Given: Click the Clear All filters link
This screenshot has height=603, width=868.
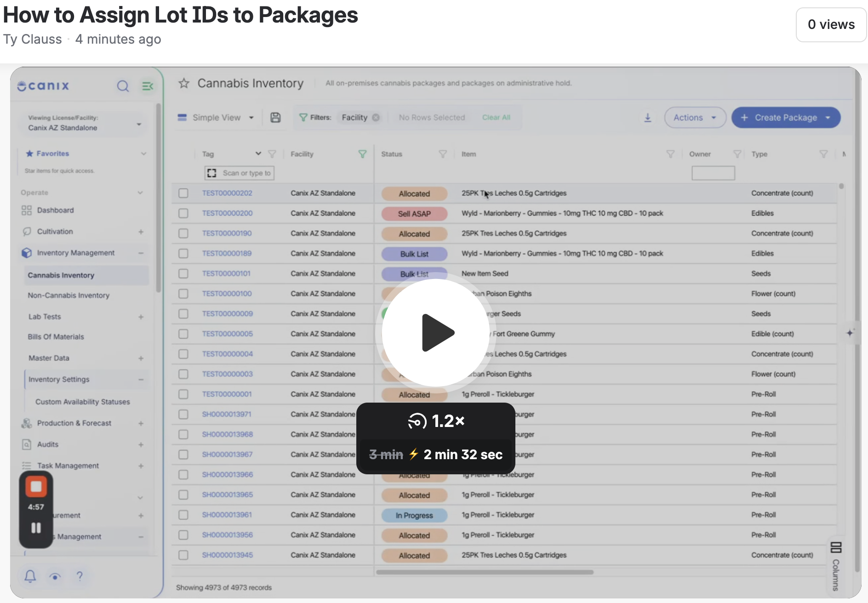Looking at the screenshot, I should pyautogui.click(x=496, y=118).
